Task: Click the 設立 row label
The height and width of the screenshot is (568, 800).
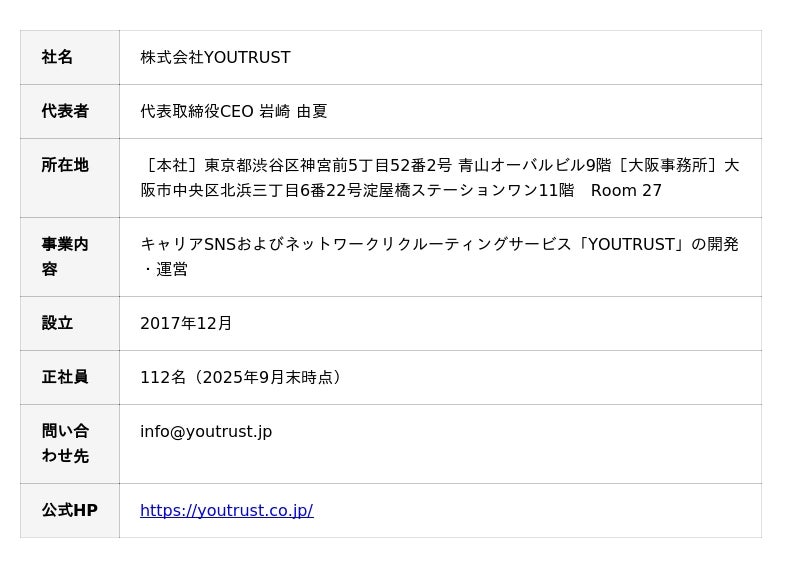Action: pyautogui.click(x=57, y=324)
